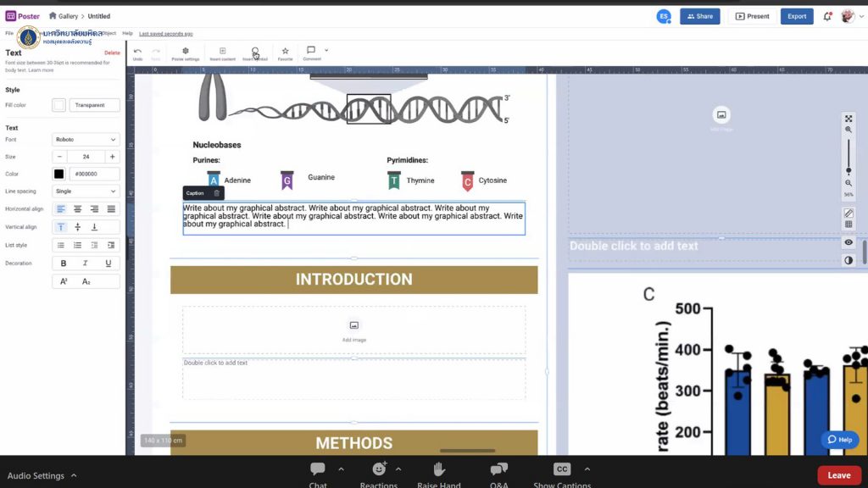868x488 pixels.
Task: Select center horizontal alignment
Action: pyautogui.click(x=78, y=208)
